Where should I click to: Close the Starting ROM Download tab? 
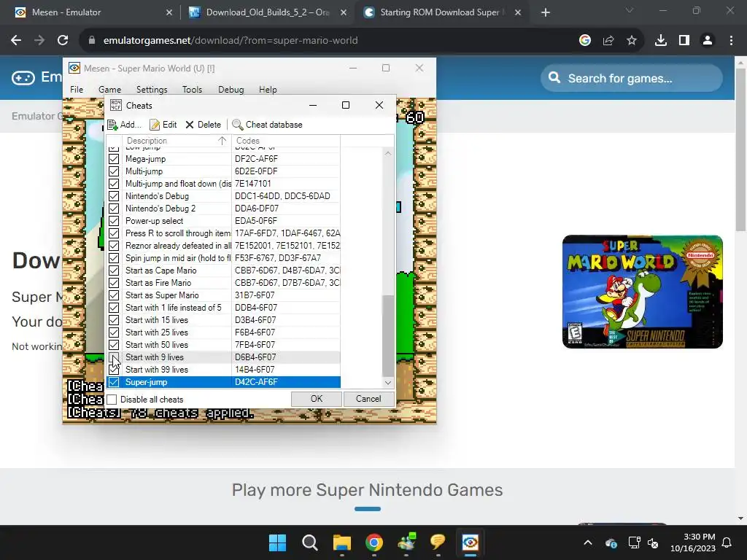pyautogui.click(x=518, y=13)
